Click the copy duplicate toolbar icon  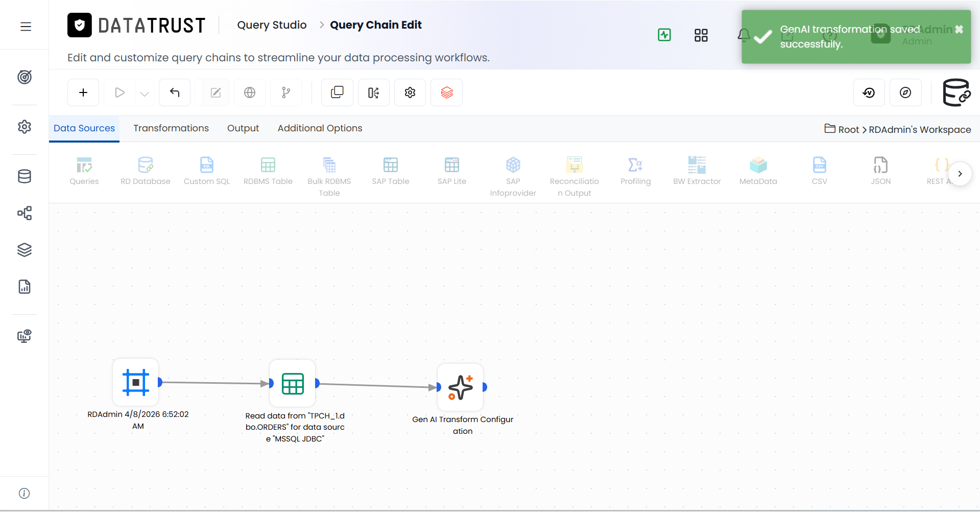tap(337, 92)
